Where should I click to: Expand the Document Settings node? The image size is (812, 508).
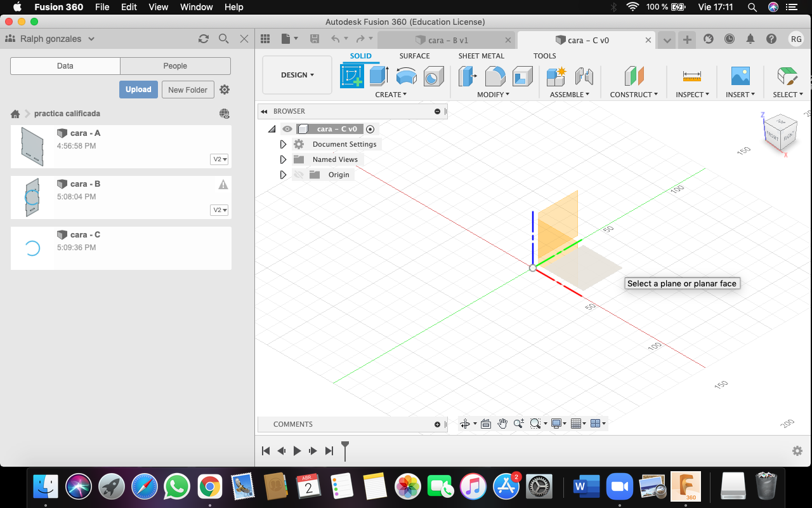[283, 144]
